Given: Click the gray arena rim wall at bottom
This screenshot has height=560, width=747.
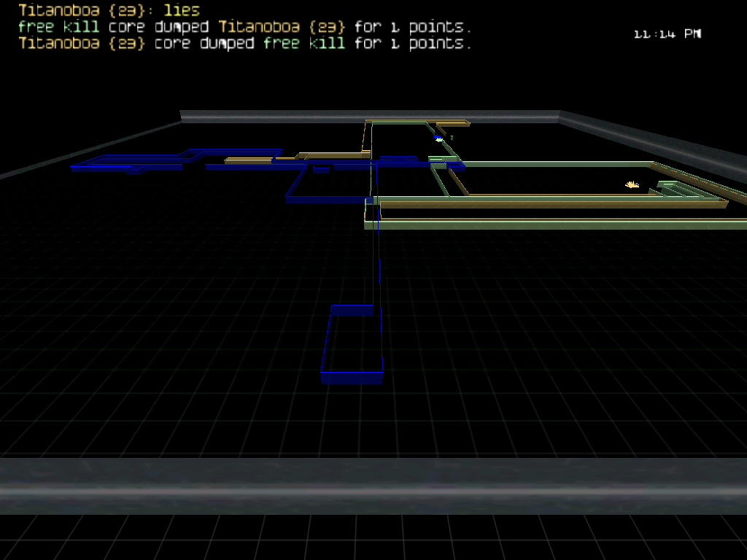Looking at the screenshot, I should pyautogui.click(x=373, y=486).
